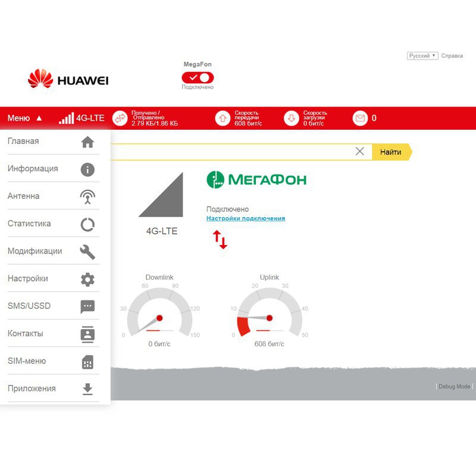Open the Настройки подключения link
The height and width of the screenshot is (476, 476).
245,218
